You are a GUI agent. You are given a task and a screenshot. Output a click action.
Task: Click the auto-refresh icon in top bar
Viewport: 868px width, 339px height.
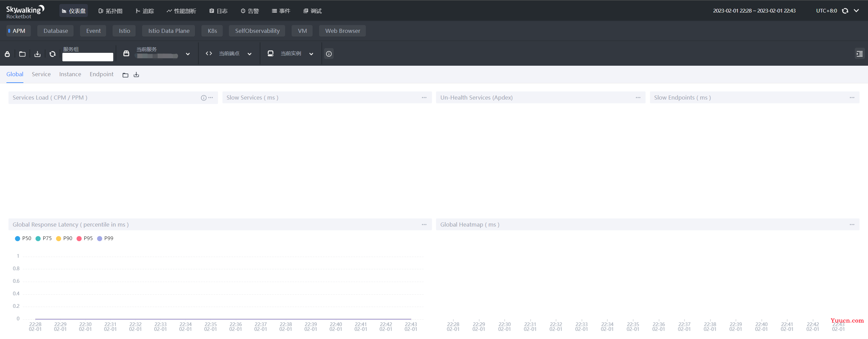[x=845, y=11]
